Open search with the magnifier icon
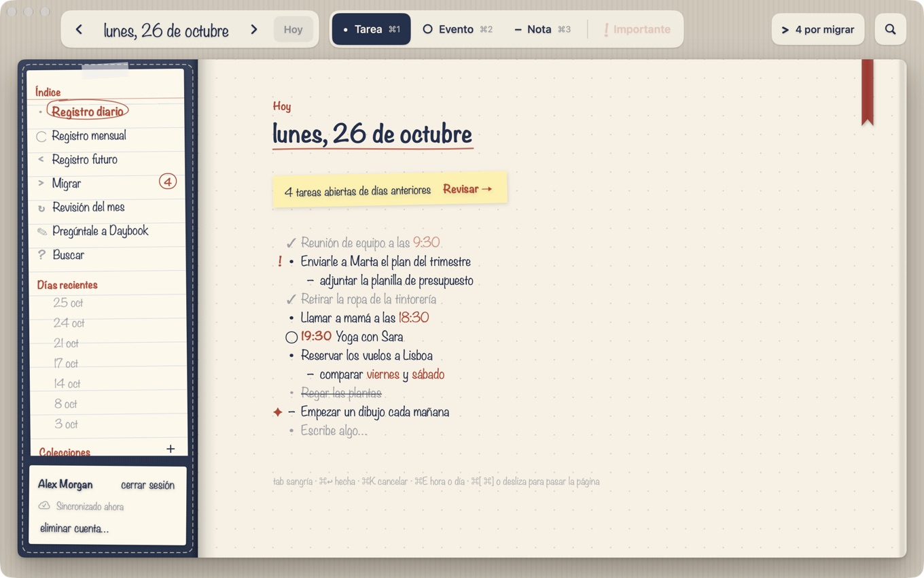Viewport: 924px width, 578px height. coord(890,29)
